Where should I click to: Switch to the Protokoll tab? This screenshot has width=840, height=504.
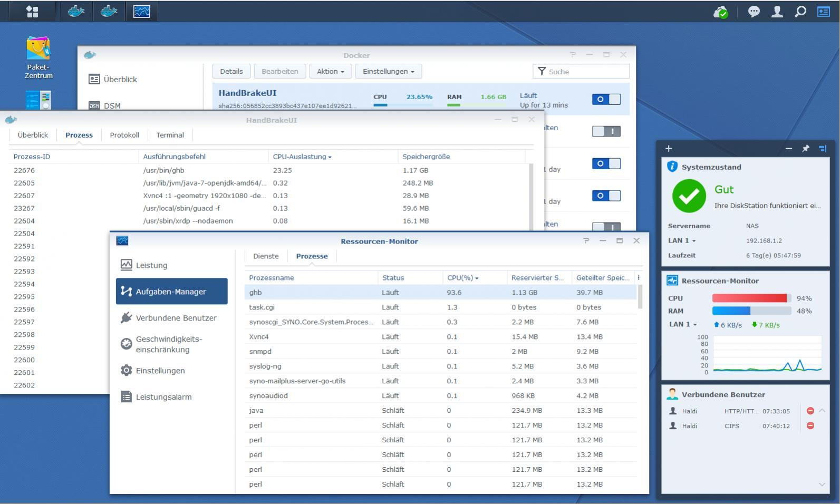[x=124, y=135]
